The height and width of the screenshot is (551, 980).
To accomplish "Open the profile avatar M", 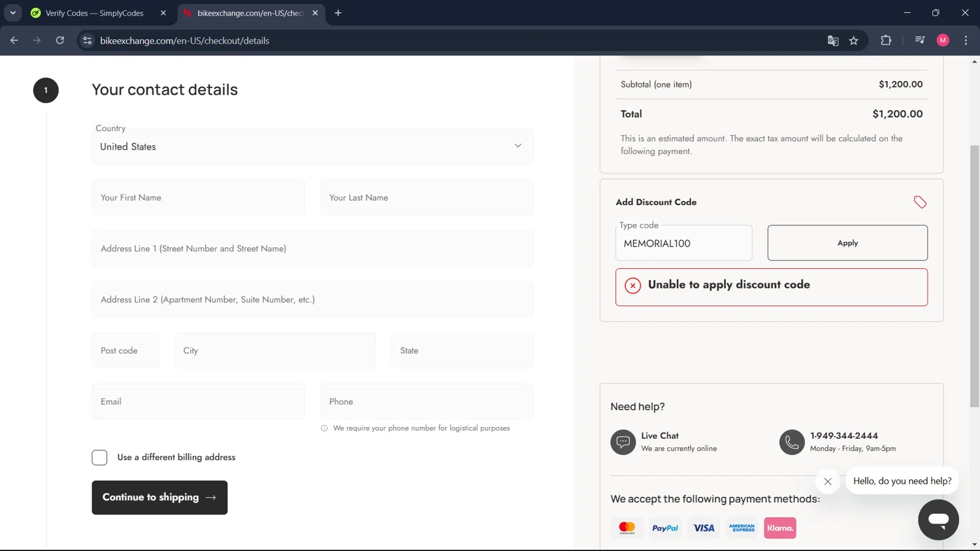I will [943, 40].
